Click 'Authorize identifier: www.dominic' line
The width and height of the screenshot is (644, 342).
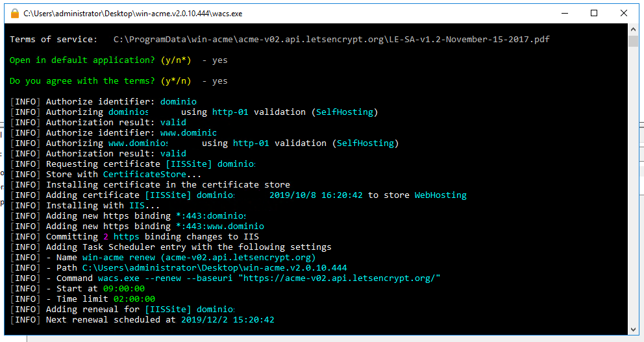(x=114, y=132)
